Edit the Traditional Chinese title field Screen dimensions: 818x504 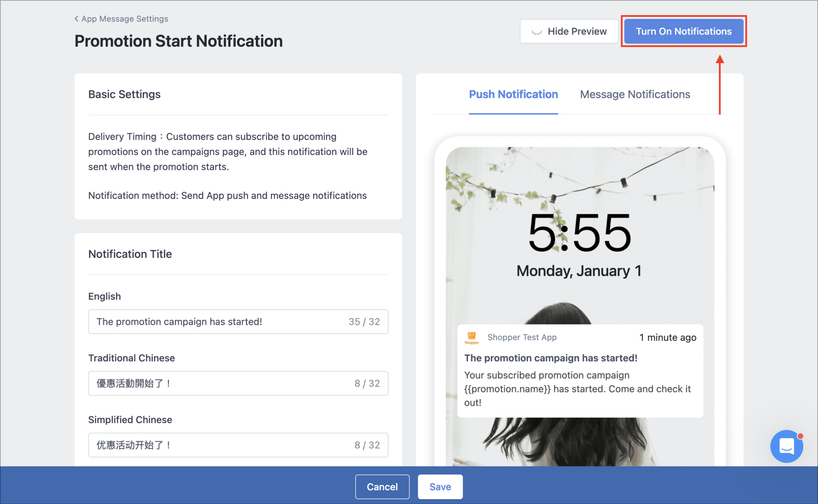coord(238,383)
